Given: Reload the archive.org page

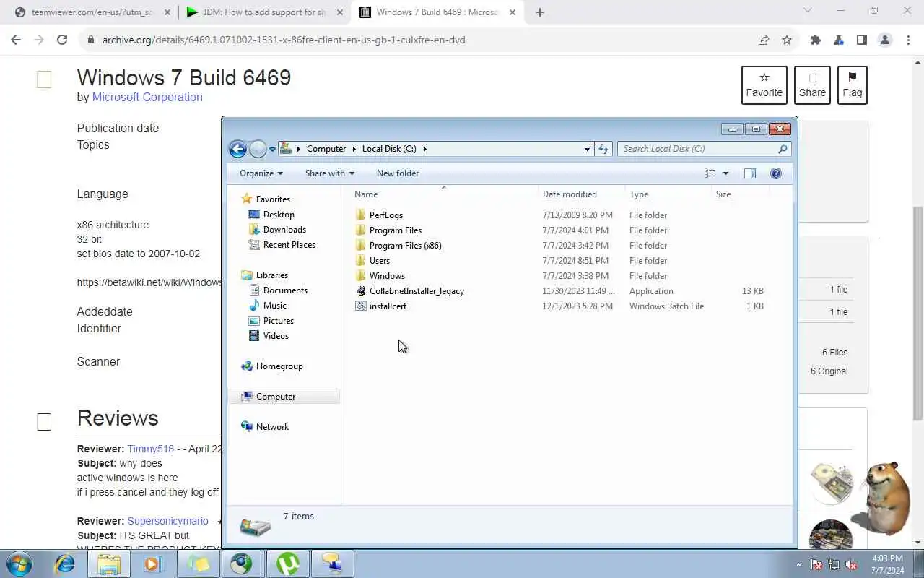Looking at the screenshot, I should click(x=62, y=40).
